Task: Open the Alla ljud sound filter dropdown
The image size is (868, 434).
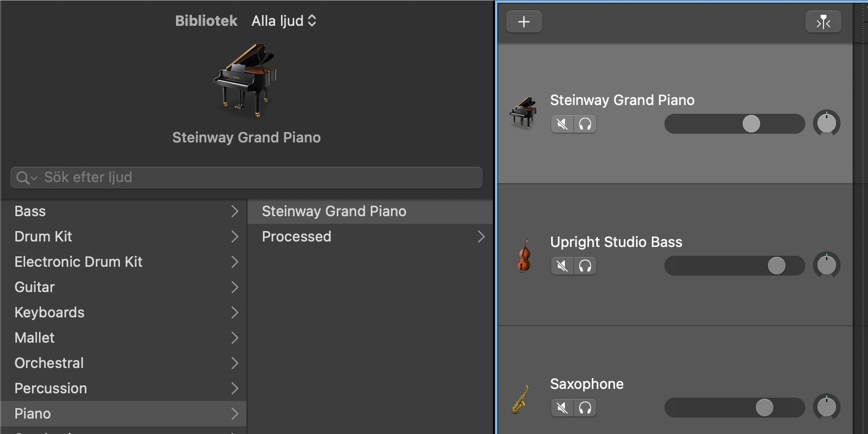Action: (284, 21)
